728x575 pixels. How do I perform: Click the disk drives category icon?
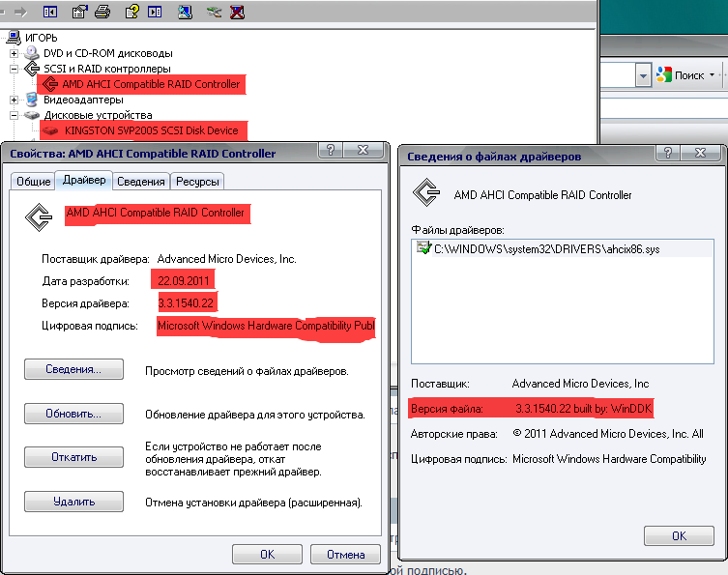pyautogui.click(x=31, y=115)
